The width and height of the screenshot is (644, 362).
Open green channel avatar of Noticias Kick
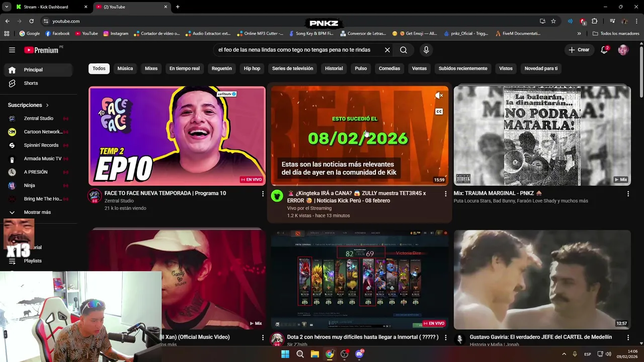(x=277, y=196)
